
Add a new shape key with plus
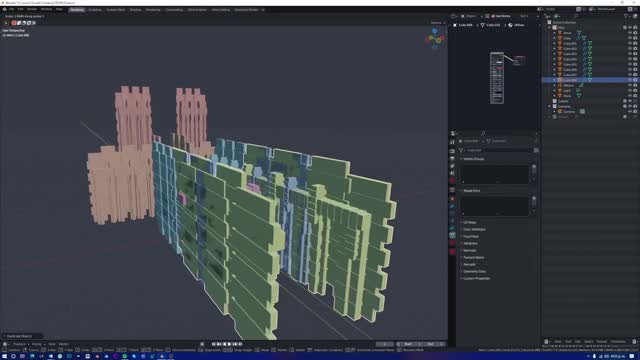point(533,199)
